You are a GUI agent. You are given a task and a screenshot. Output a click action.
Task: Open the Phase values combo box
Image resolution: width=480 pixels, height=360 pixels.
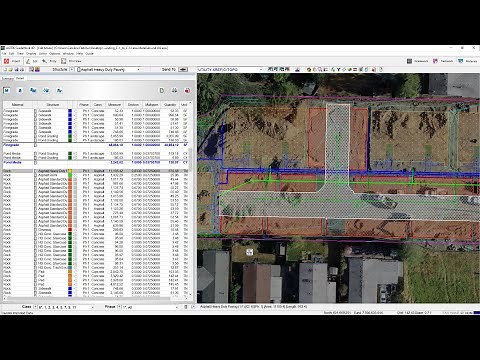(151, 307)
